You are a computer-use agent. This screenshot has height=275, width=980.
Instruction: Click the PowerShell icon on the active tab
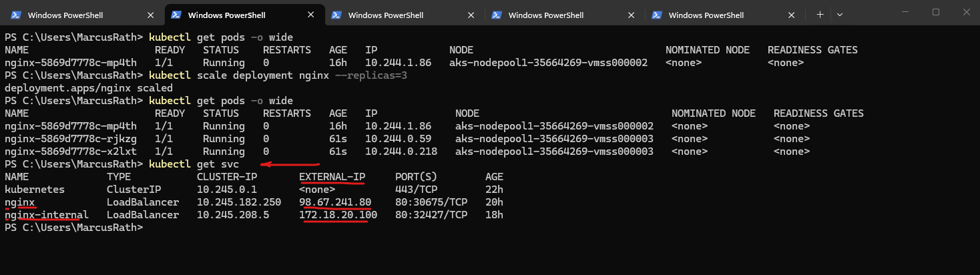pos(177,15)
